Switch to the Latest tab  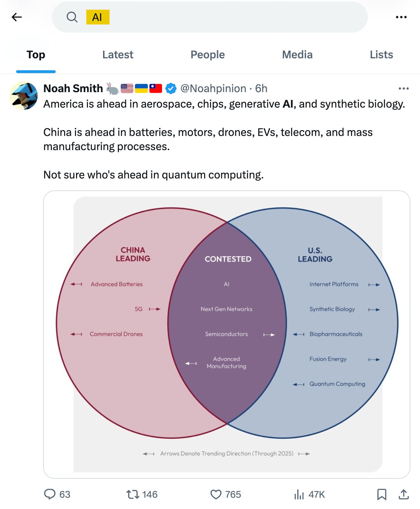coord(118,54)
